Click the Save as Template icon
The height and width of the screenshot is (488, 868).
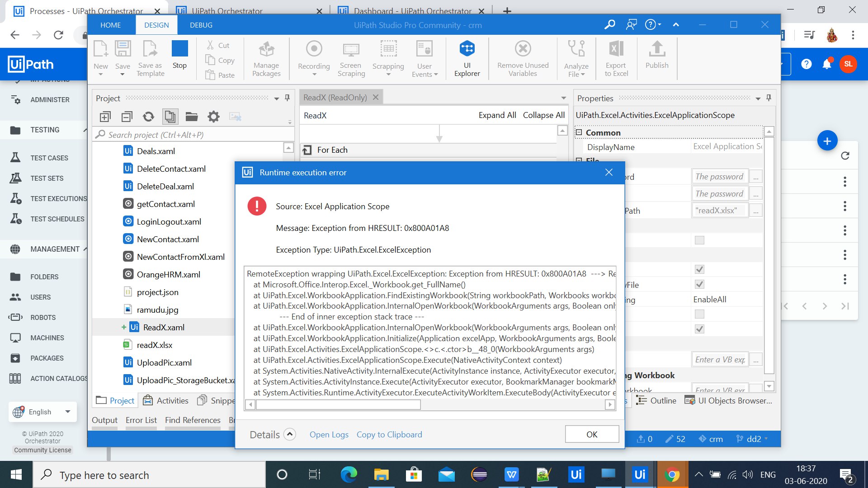(150, 59)
